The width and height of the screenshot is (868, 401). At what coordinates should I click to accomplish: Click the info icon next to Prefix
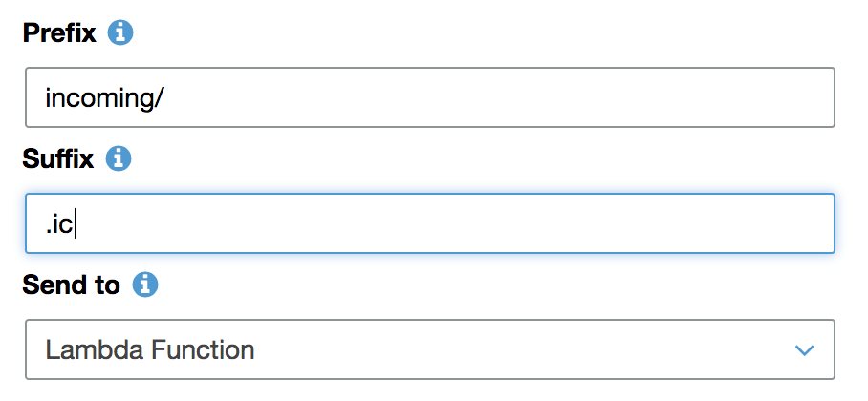(x=120, y=33)
